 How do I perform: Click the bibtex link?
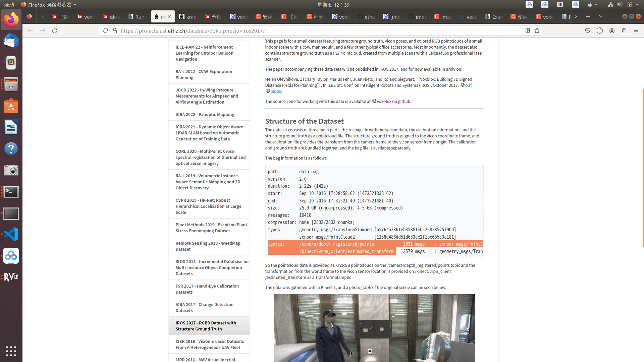coord(276,91)
